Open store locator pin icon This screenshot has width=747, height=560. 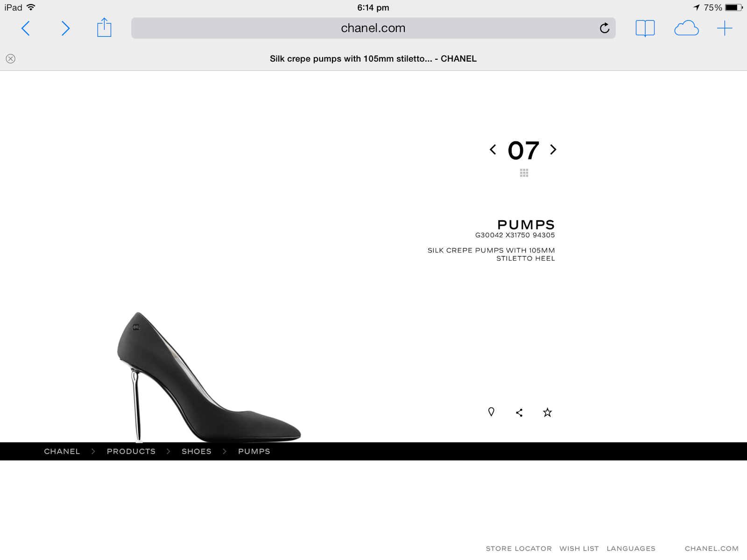[491, 412]
